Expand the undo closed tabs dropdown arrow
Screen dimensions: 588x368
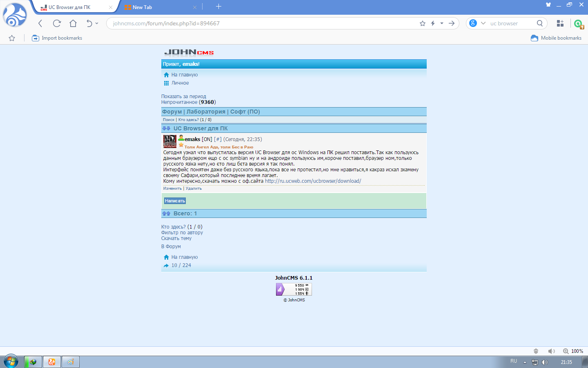point(97,23)
